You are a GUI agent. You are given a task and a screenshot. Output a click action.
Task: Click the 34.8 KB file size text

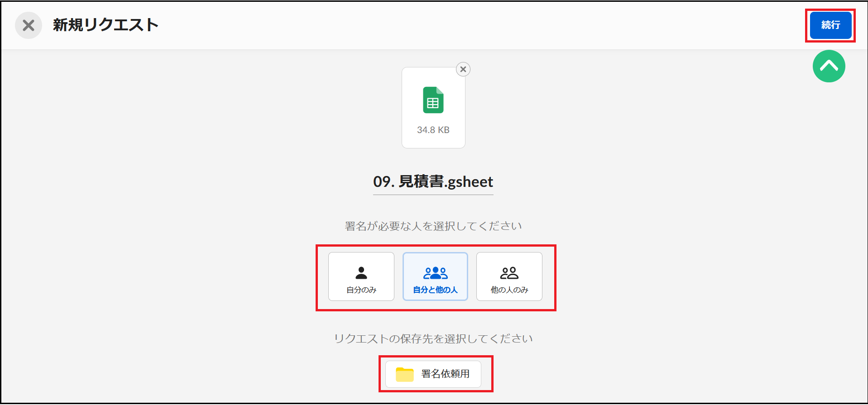[433, 130]
